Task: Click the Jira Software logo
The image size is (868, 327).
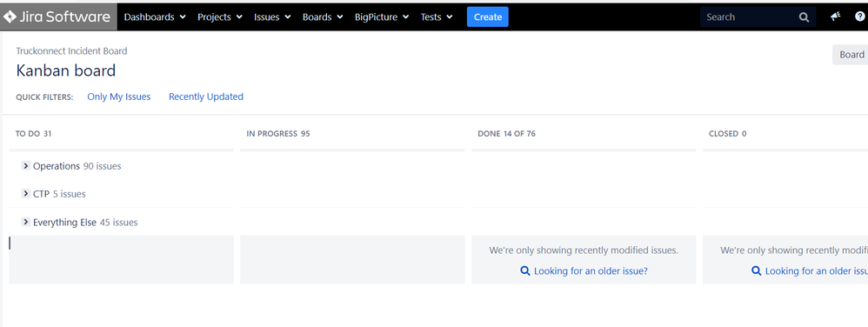Action: pos(57,17)
